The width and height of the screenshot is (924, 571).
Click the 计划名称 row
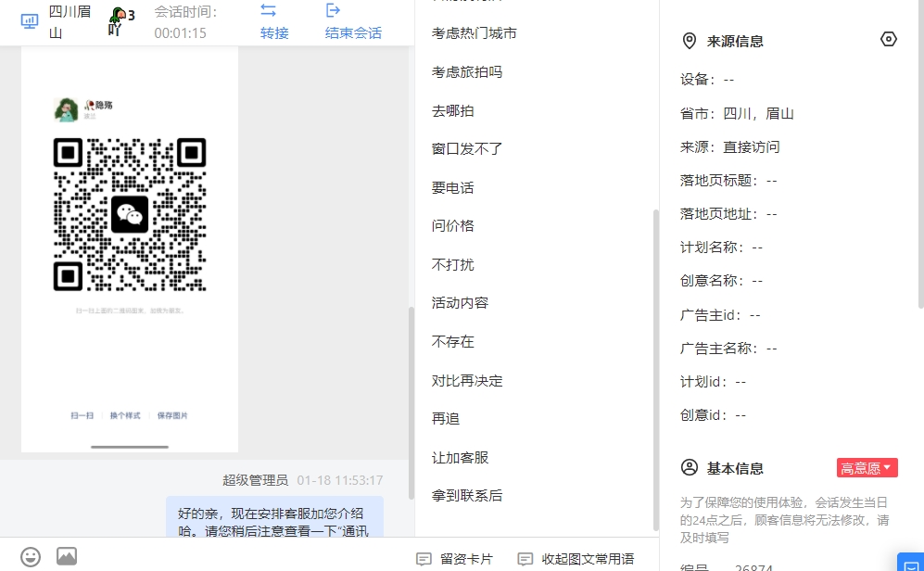(721, 247)
